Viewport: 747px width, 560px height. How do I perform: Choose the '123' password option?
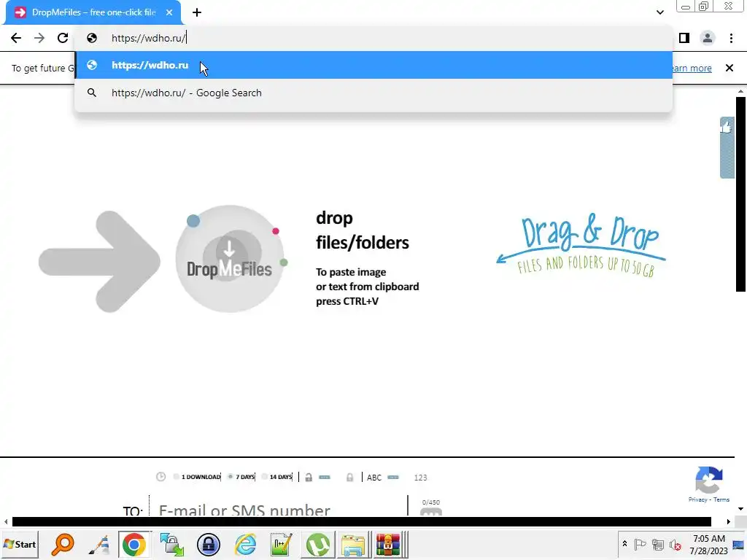click(421, 477)
